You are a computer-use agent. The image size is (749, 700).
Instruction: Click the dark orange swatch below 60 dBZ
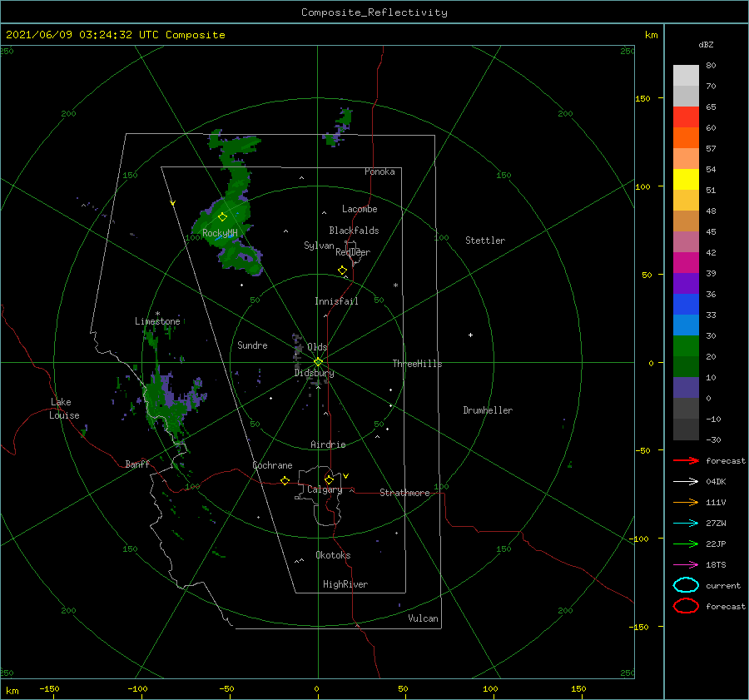pos(686,137)
